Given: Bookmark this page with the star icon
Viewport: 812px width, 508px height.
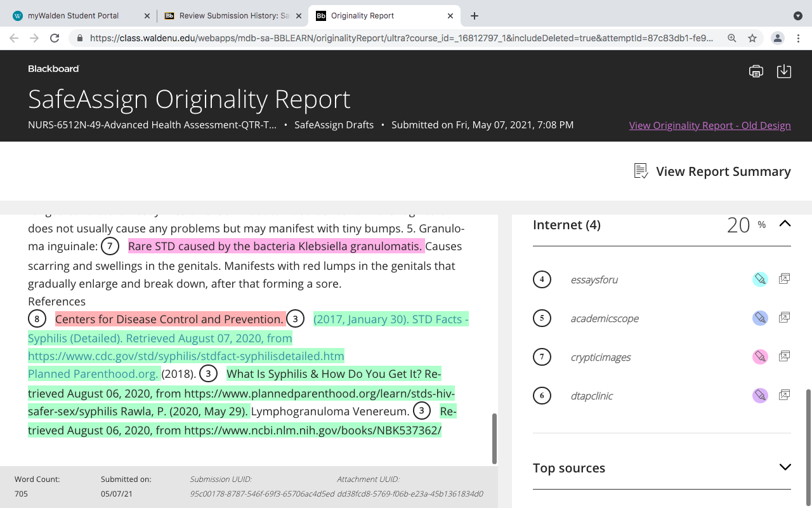Looking at the screenshot, I should click(752, 38).
